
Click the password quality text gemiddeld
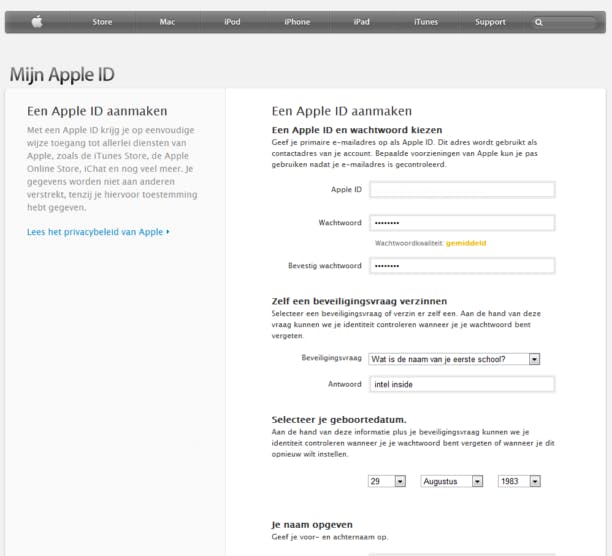click(x=466, y=243)
